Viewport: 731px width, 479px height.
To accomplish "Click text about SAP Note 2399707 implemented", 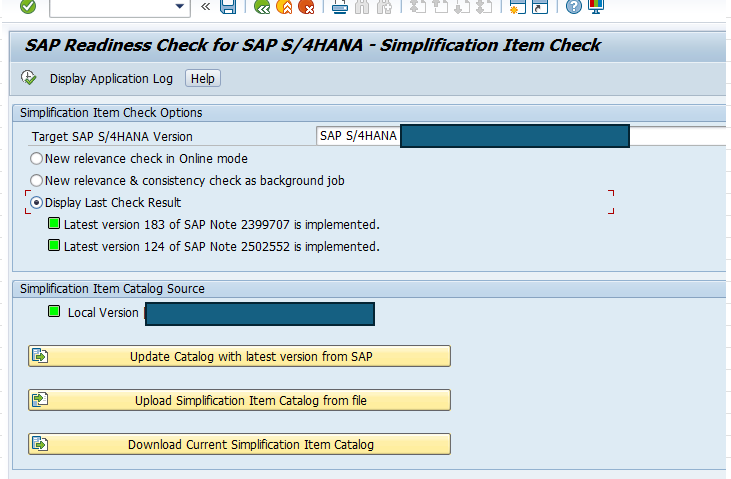I will [221, 225].
